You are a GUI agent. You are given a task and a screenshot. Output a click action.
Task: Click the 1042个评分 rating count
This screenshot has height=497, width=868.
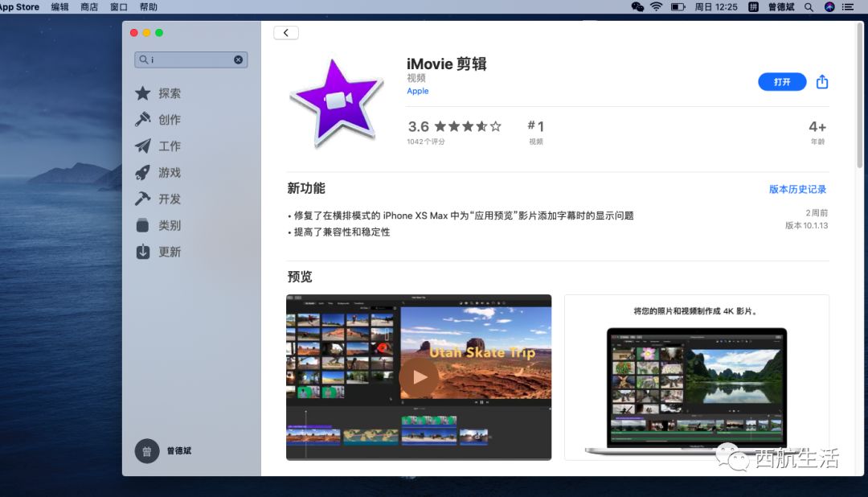coord(426,142)
